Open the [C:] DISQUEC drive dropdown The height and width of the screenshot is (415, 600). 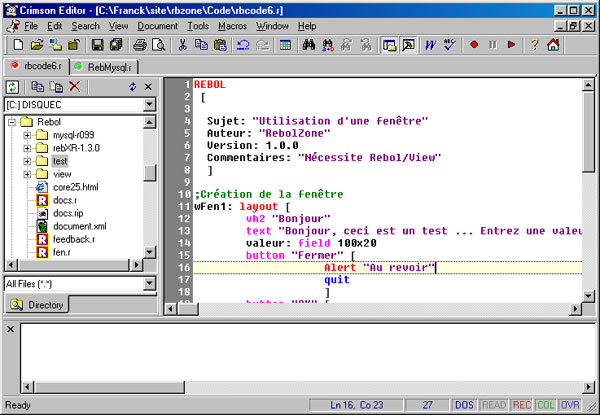click(x=149, y=104)
